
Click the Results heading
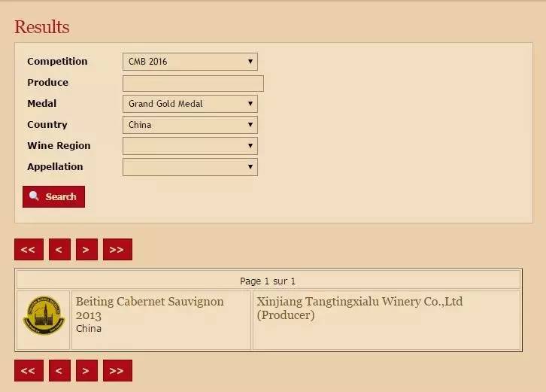click(42, 27)
